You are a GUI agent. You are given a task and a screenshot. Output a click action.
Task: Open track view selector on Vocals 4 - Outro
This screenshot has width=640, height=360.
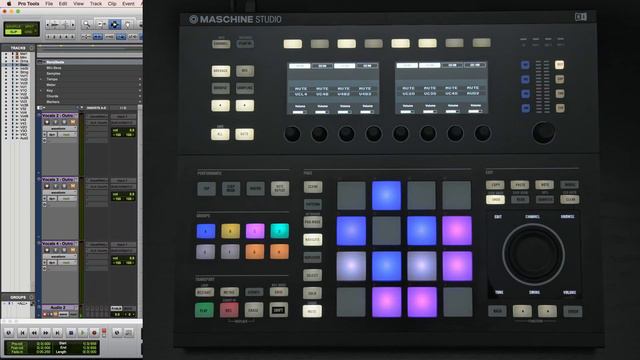tap(60, 256)
